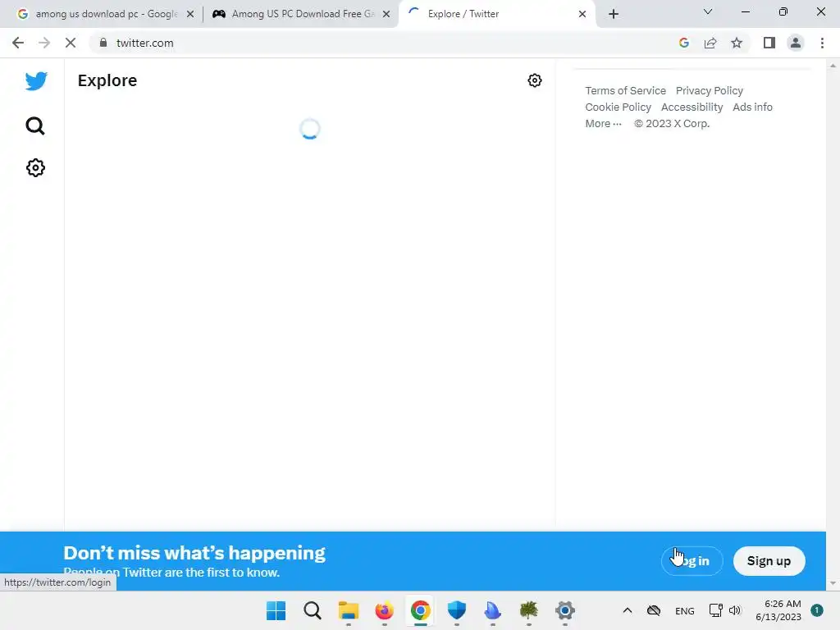Select the Explore / Twitter tab
The height and width of the screenshot is (630, 840).
point(495,14)
